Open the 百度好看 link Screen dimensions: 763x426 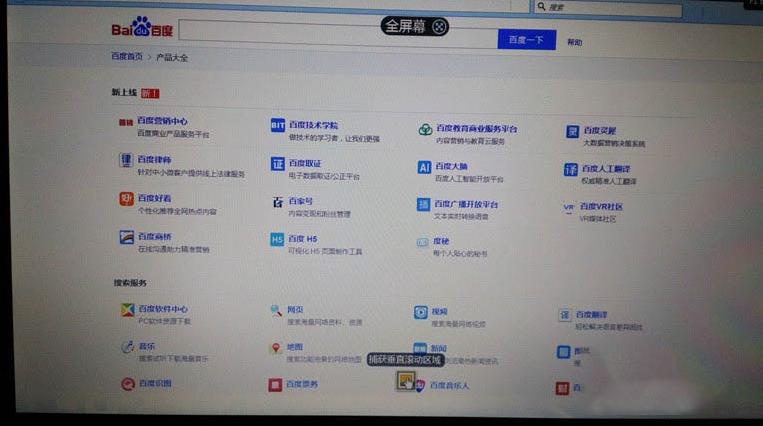[154, 198]
